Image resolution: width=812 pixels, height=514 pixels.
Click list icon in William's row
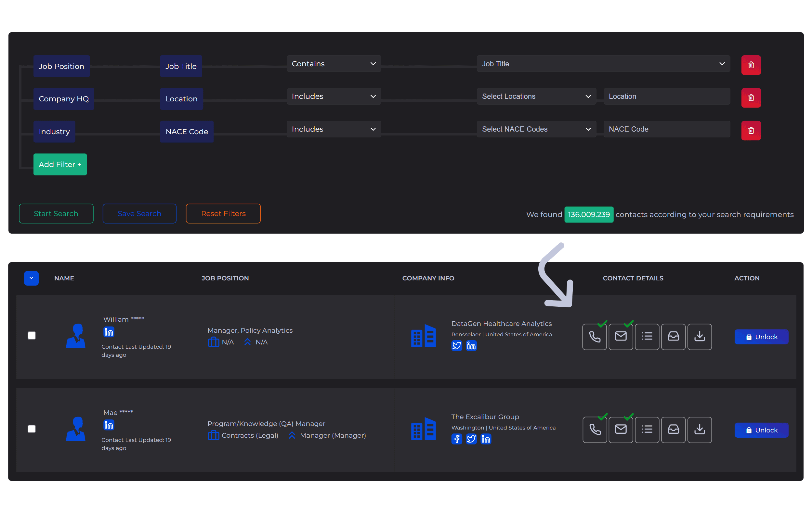647,337
